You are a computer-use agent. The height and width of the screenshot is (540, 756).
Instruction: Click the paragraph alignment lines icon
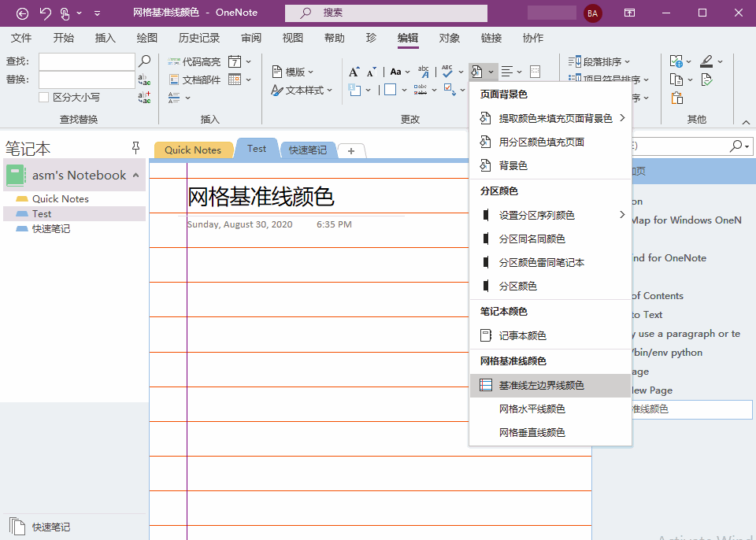pyautogui.click(x=506, y=72)
